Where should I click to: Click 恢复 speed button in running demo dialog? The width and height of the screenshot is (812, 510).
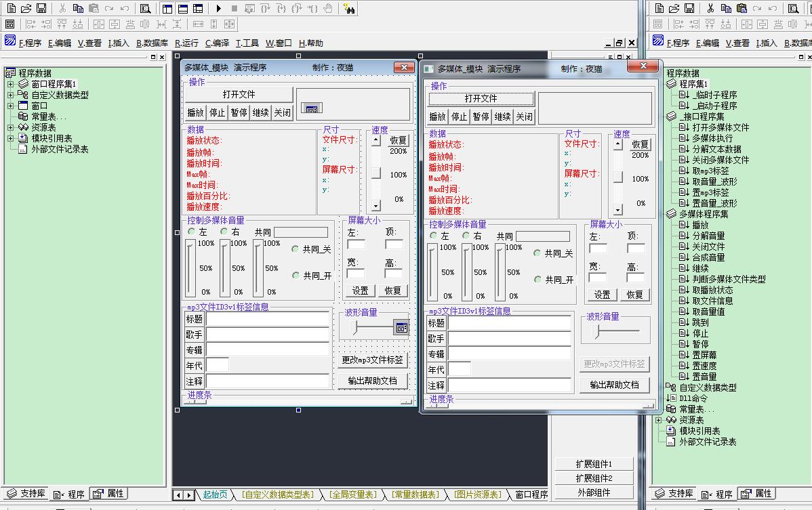pos(640,144)
